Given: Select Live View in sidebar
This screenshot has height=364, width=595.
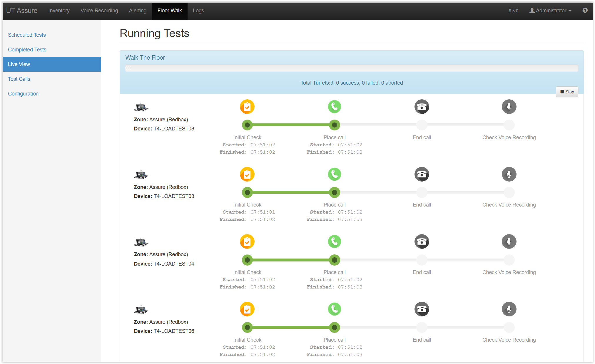Looking at the screenshot, I should tap(52, 64).
